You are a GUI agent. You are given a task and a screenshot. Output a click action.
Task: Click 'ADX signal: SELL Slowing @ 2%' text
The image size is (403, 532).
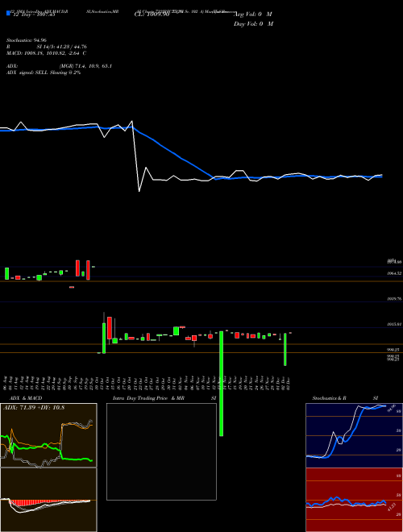44,73
